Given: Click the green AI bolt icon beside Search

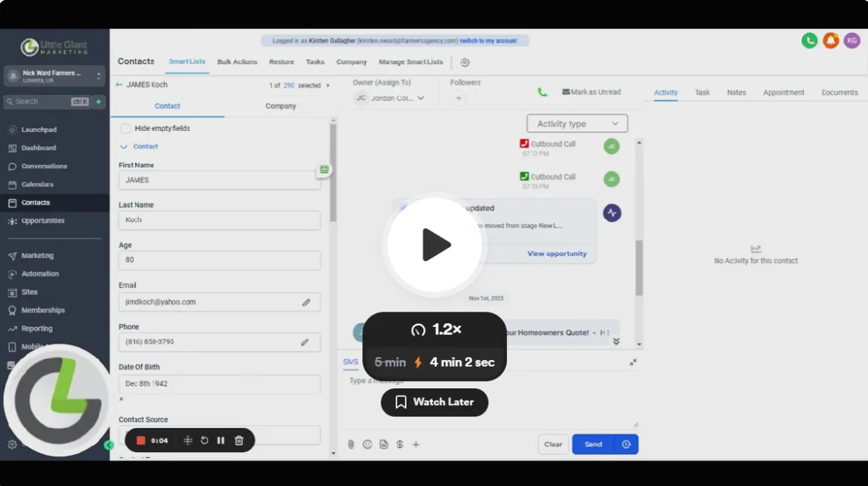Looking at the screenshot, I should coord(99,101).
